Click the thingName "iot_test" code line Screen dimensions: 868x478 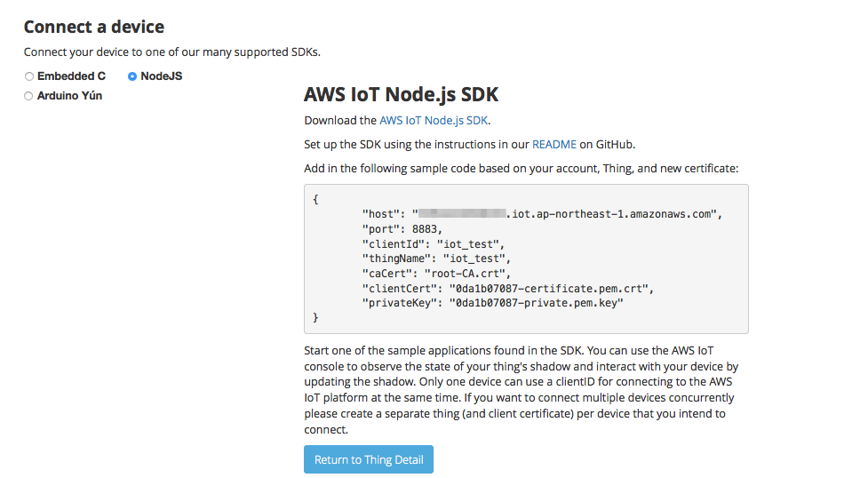(436, 259)
